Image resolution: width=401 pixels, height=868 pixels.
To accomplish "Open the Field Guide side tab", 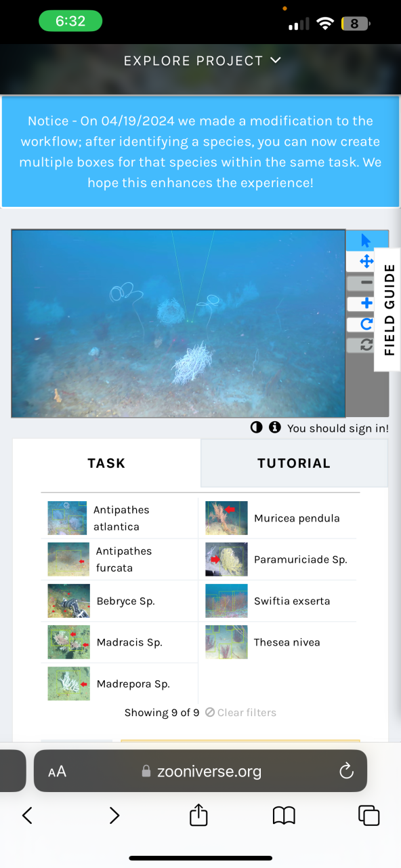I will 389,310.
